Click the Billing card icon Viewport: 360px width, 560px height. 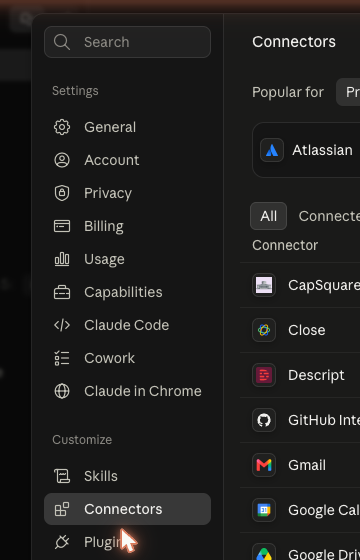[62, 226]
